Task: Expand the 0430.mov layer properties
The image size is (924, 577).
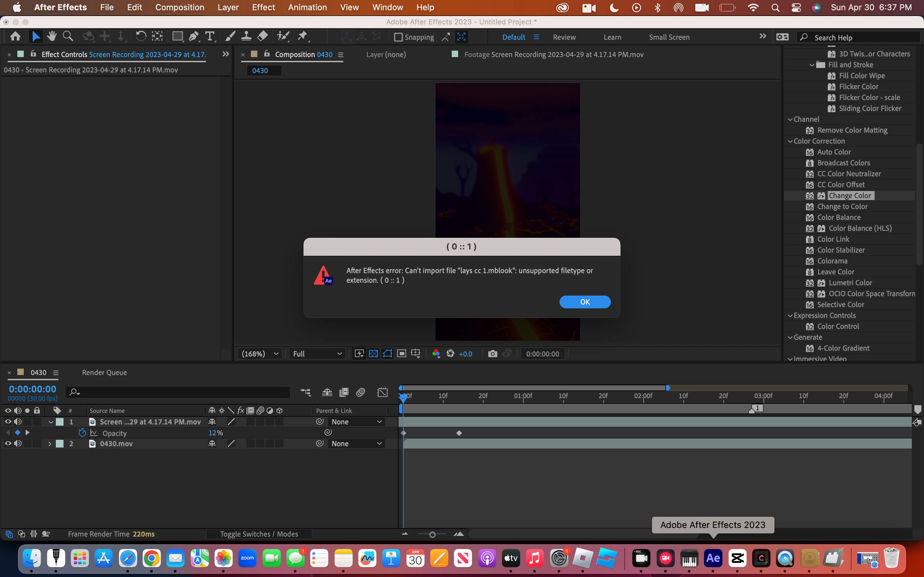Action: [50, 444]
